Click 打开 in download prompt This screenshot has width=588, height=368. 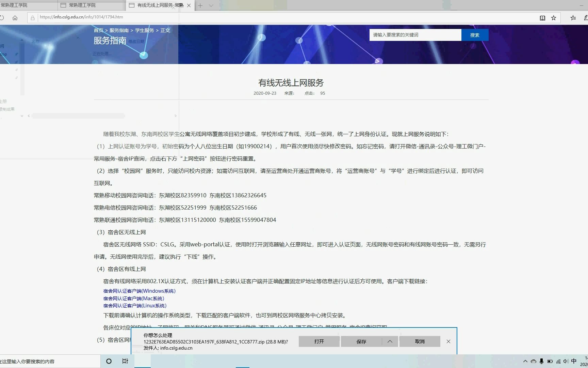(319, 341)
